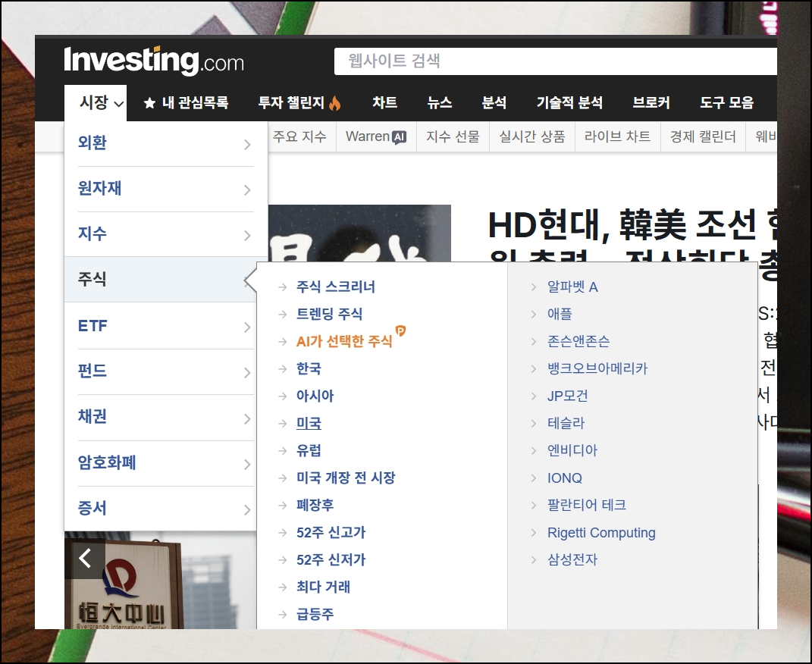Open the JP모건 stock link
The height and width of the screenshot is (664, 812).
click(x=568, y=396)
